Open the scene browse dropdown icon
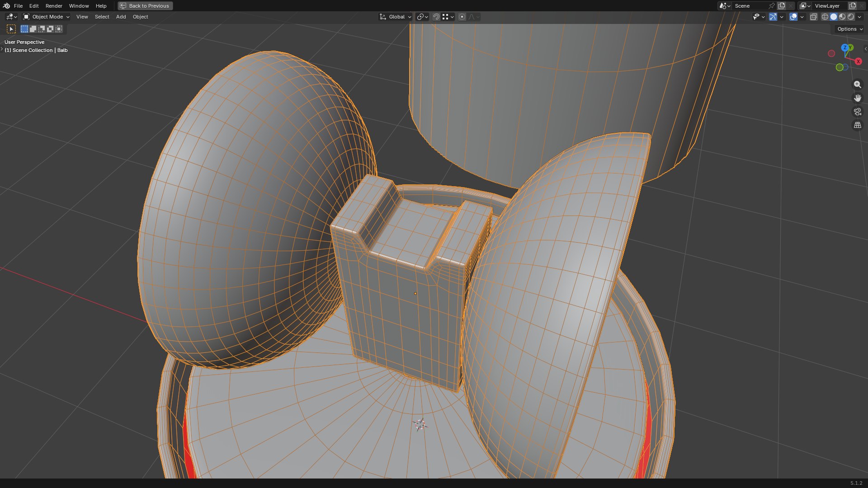This screenshot has width=868, height=488. click(x=725, y=6)
